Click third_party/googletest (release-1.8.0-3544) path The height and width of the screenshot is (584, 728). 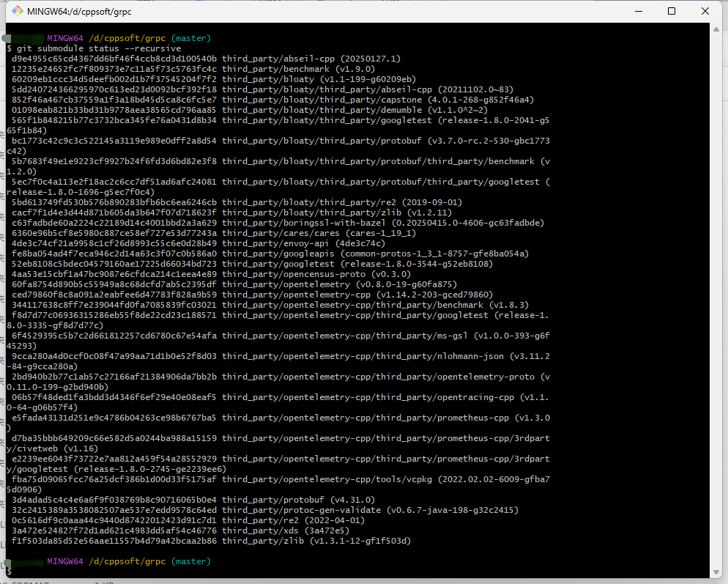tap(278, 264)
